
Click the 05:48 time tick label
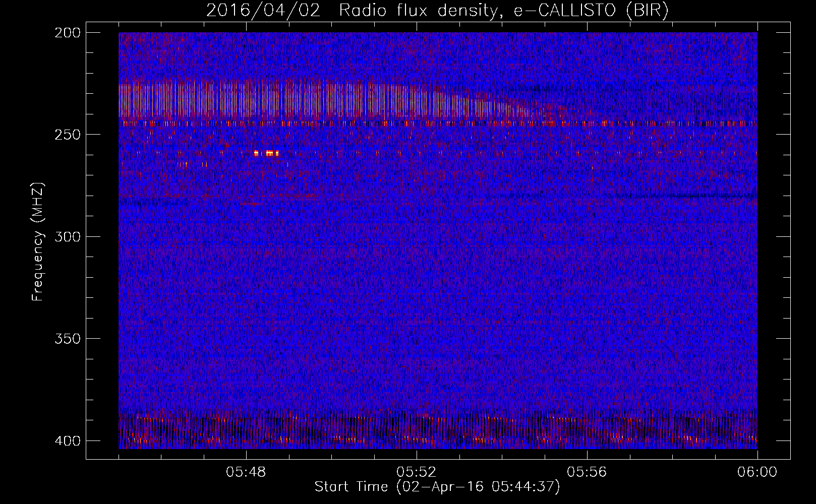[246, 472]
